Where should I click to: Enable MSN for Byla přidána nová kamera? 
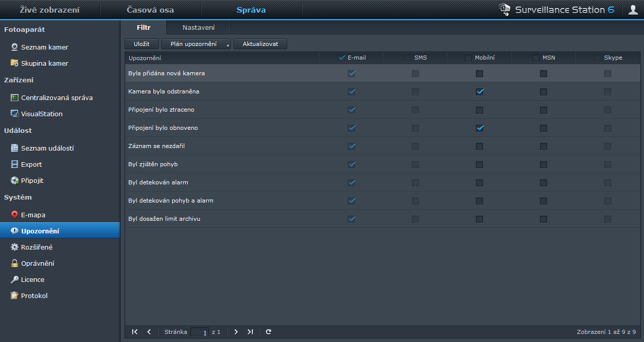pyautogui.click(x=544, y=74)
